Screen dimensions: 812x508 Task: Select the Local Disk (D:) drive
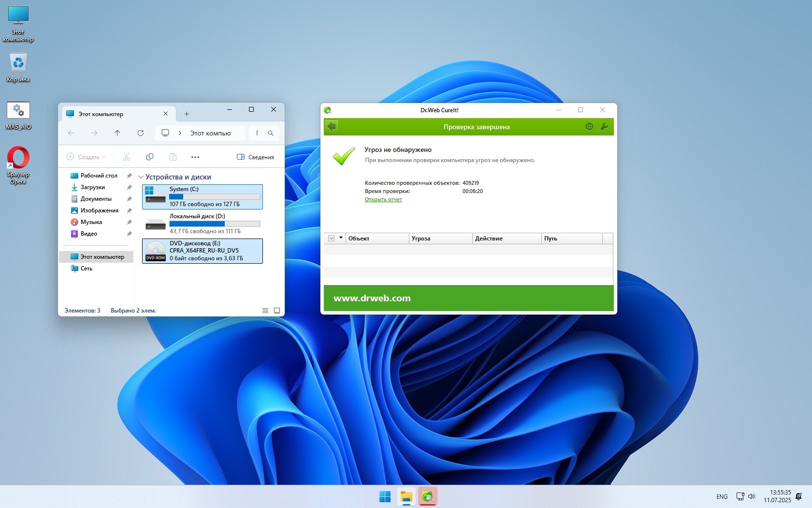(x=203, y=224)
